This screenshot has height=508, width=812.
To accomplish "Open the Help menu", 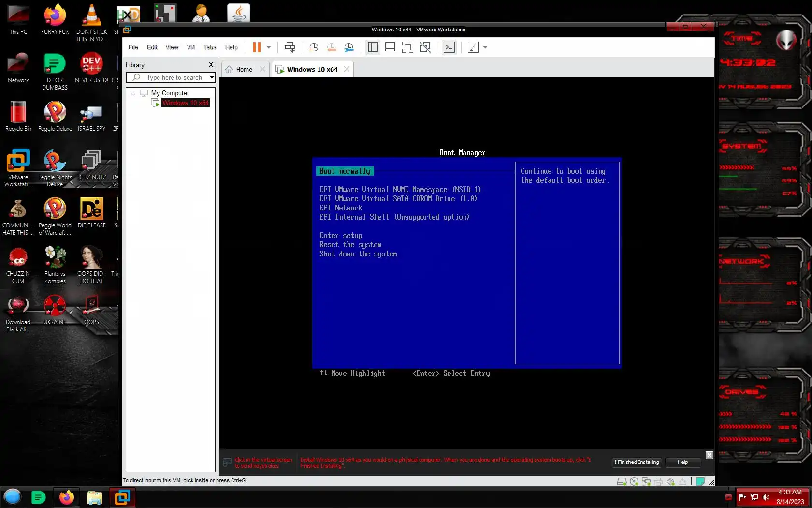I will tap(232, 47).
